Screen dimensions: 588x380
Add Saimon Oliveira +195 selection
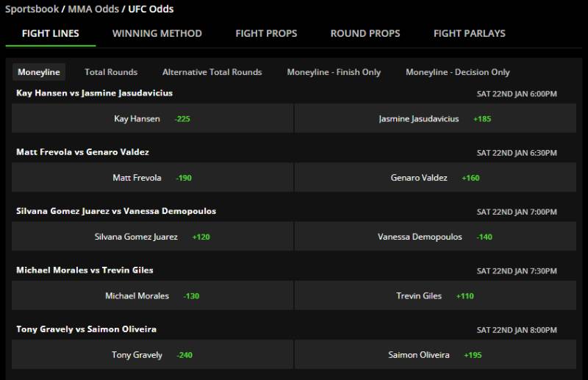(435, 355)
